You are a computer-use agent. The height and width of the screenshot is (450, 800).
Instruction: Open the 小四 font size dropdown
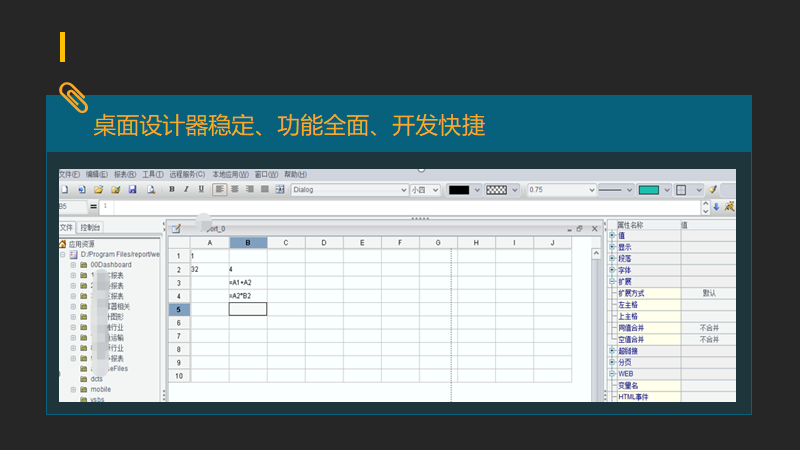pyautogui.click(x=425, y=190)
